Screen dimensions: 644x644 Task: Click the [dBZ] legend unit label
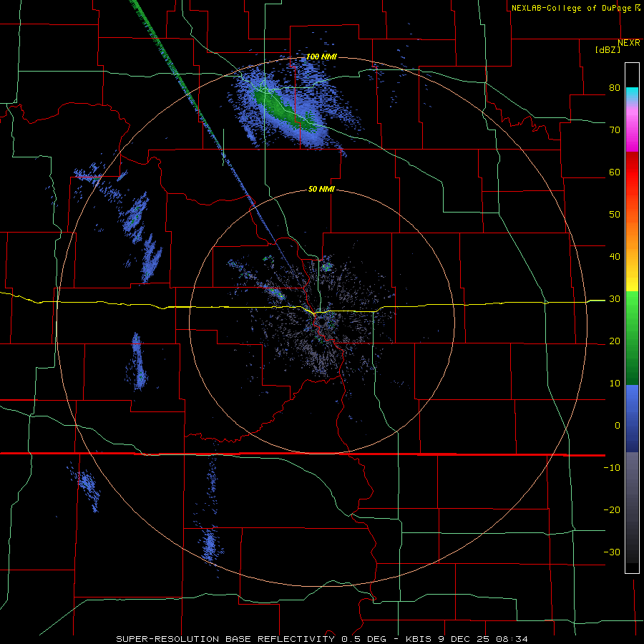coord(608,49)
